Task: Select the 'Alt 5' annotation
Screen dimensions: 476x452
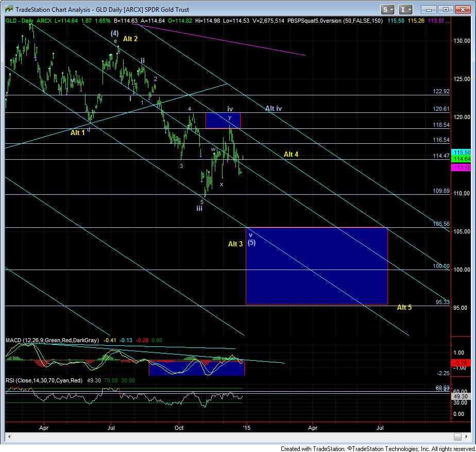Action: pos(404,307)
